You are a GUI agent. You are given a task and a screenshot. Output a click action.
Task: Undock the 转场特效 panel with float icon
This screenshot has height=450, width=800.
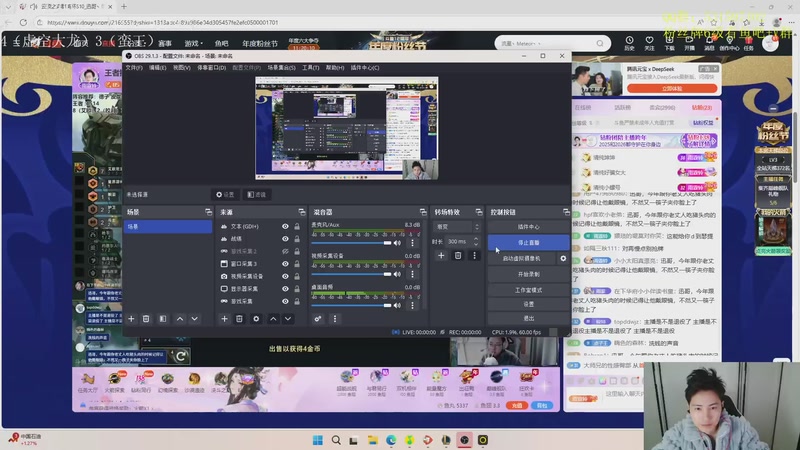point(479,212)
